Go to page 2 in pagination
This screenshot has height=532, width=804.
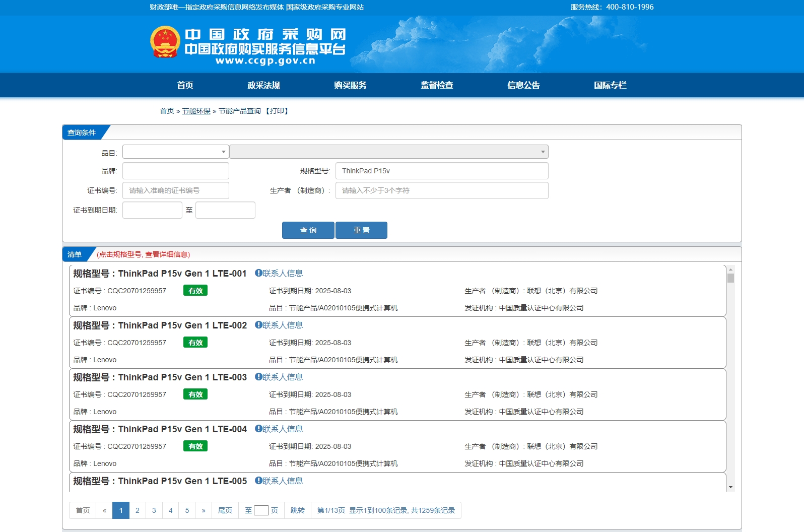pyautogui.click(x=138, y=510)
